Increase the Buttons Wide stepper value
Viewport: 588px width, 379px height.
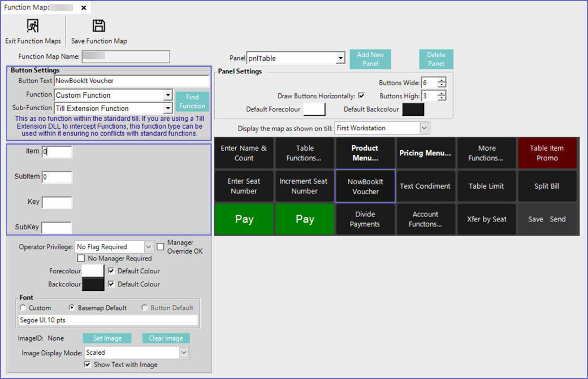442,80
